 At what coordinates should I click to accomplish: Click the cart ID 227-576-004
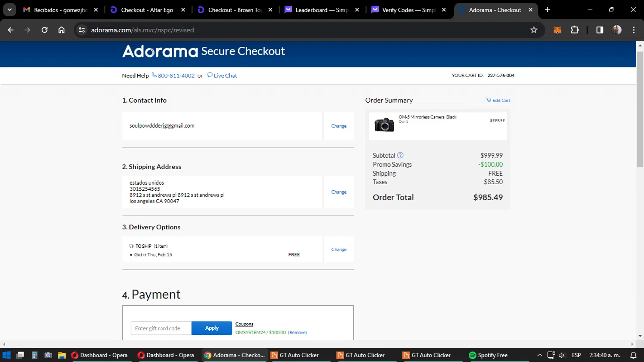[501, 76]
